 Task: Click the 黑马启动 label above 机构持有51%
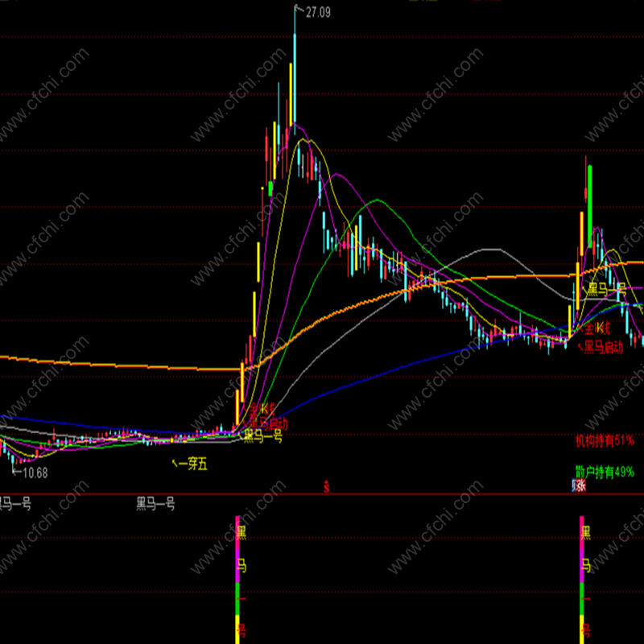[604, 348]
